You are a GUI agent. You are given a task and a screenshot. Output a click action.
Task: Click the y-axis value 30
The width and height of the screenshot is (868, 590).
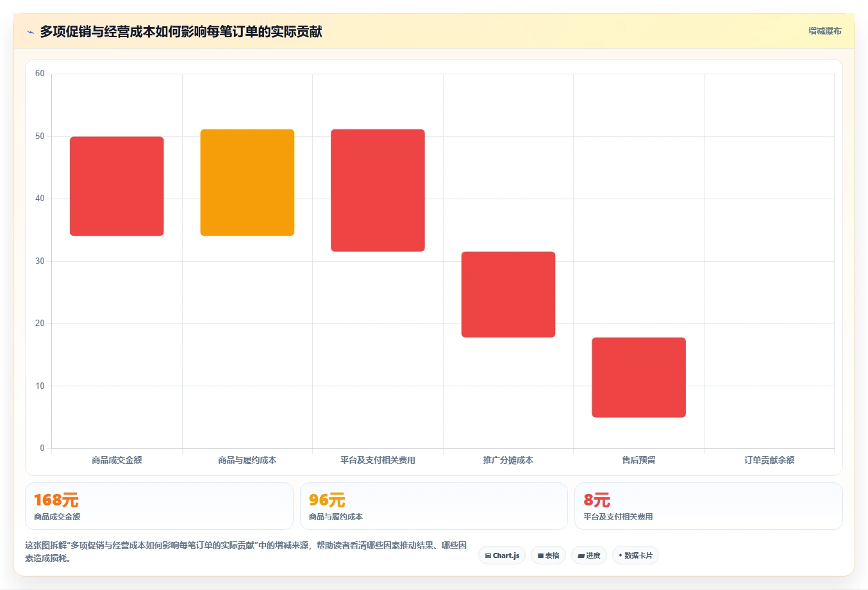(40, 261)
